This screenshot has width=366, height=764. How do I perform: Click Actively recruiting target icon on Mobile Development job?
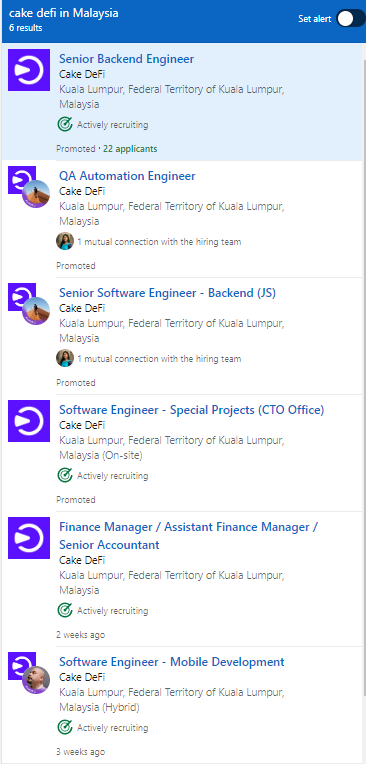click(65, 727)
